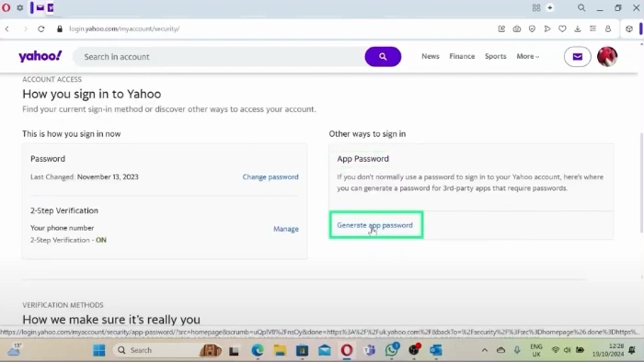Image resolution: width=644 pixels, height=362 pixels.
Task: Open the tab search magnifier
Action: click(x=581, y=7)
